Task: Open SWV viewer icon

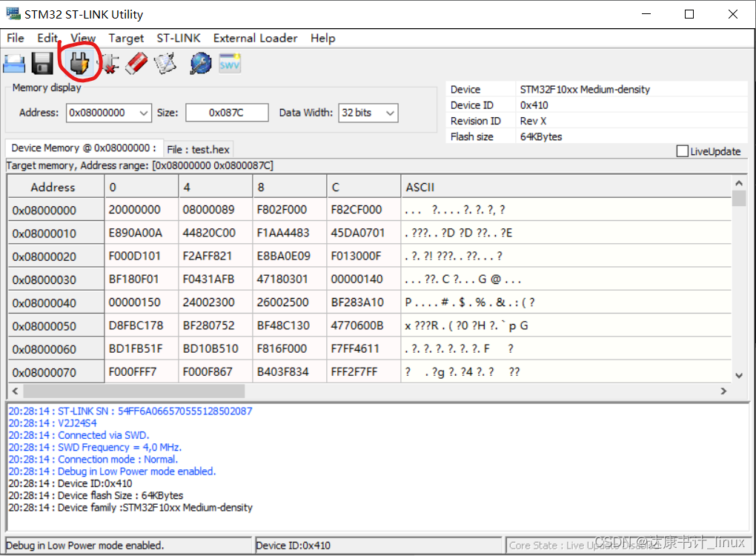Action: coord(230,63)
